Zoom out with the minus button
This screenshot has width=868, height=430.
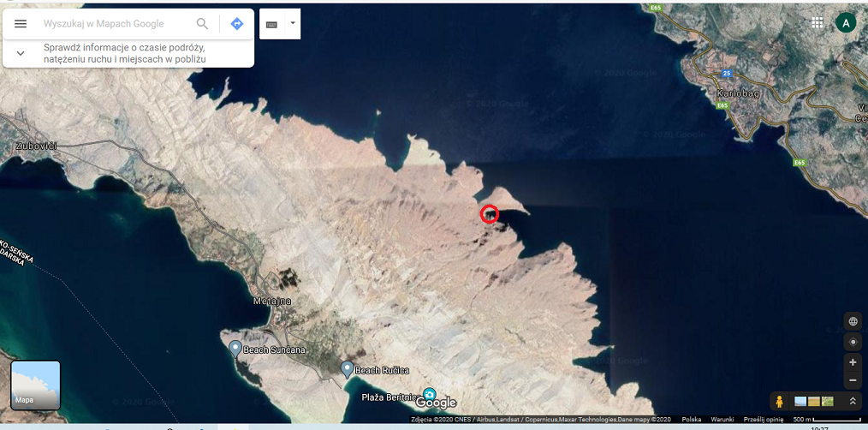[x=853, y=380]
